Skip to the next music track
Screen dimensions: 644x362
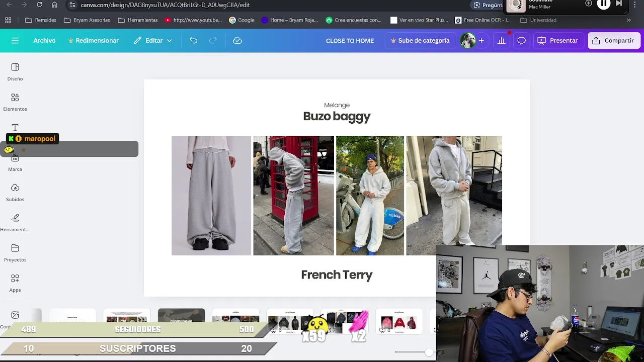[619, 4]
